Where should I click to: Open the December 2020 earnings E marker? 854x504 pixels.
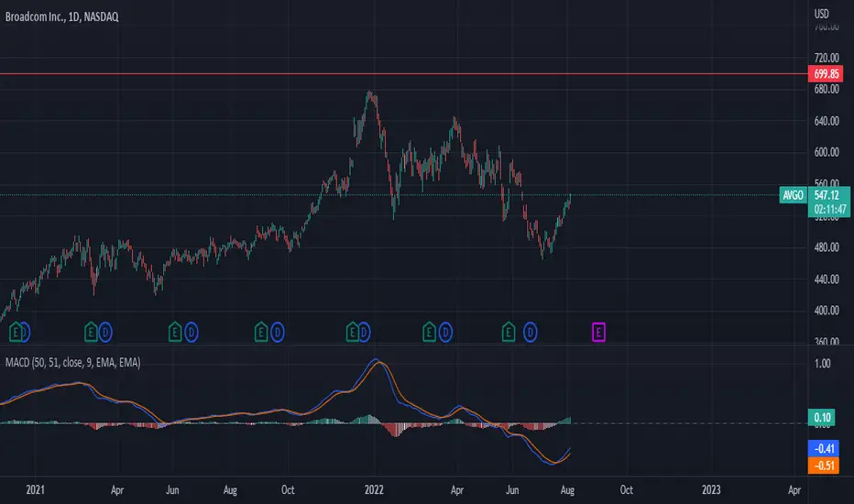pyautogui.click(x=16, y=332)
